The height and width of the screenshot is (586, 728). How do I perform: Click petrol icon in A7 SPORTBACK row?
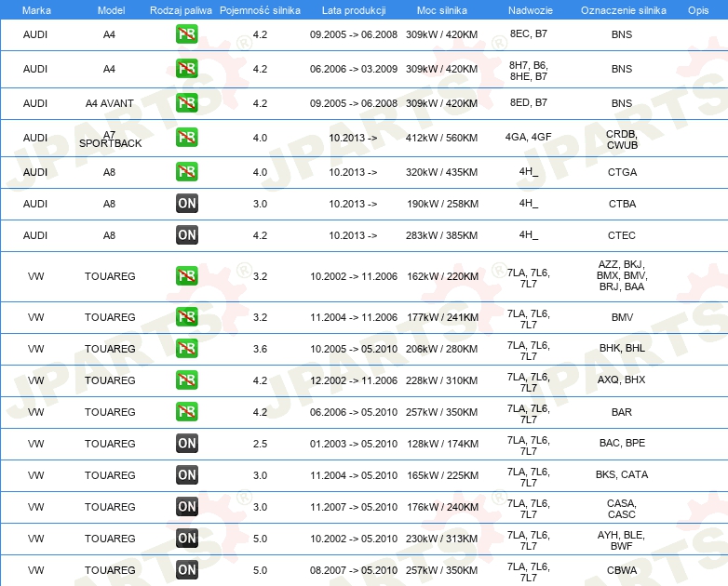pos(186,138)
